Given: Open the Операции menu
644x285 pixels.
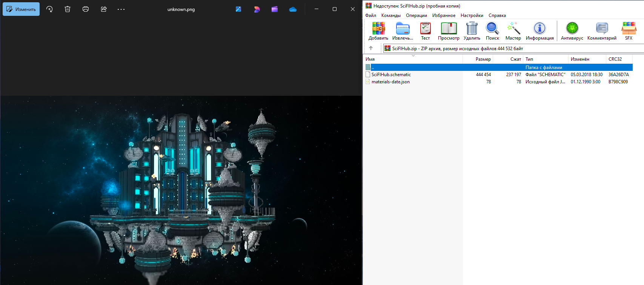Looking at the screenshot, I should (417, 15).
